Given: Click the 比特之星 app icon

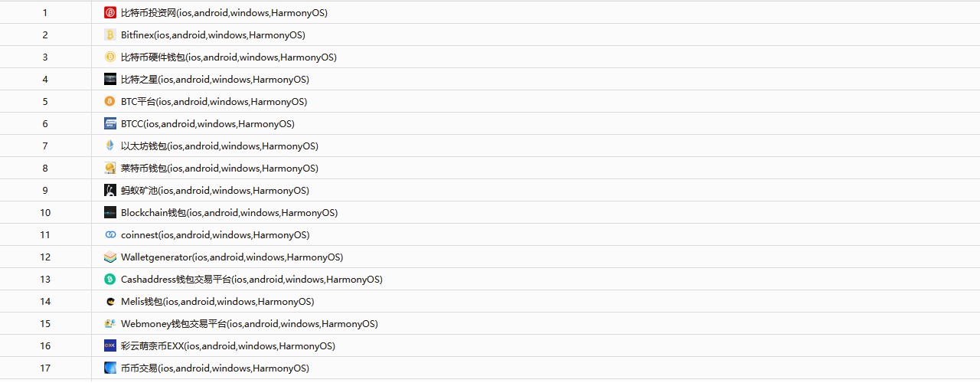Looking at the screenshot, I should click(x=109, y=80).
